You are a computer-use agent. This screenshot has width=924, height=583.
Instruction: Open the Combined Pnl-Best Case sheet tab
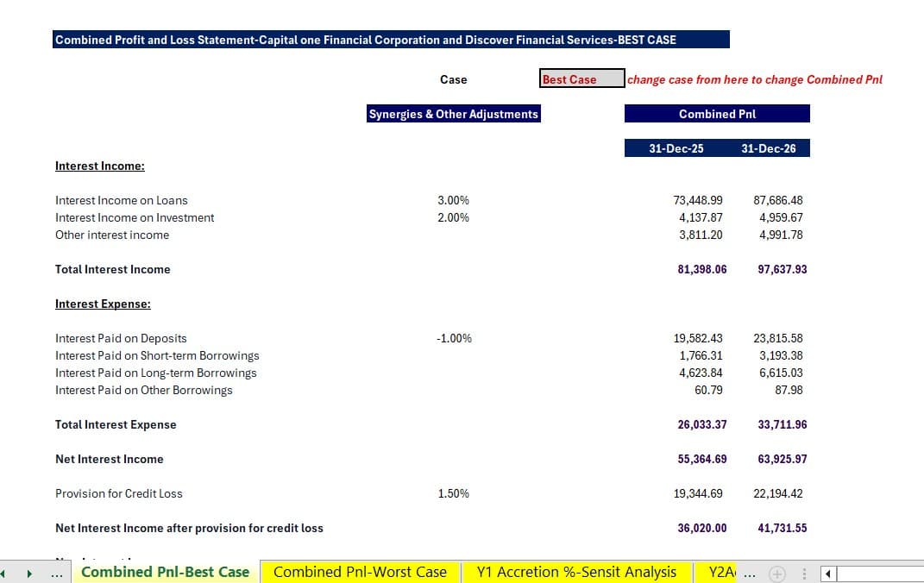[165, 572]
